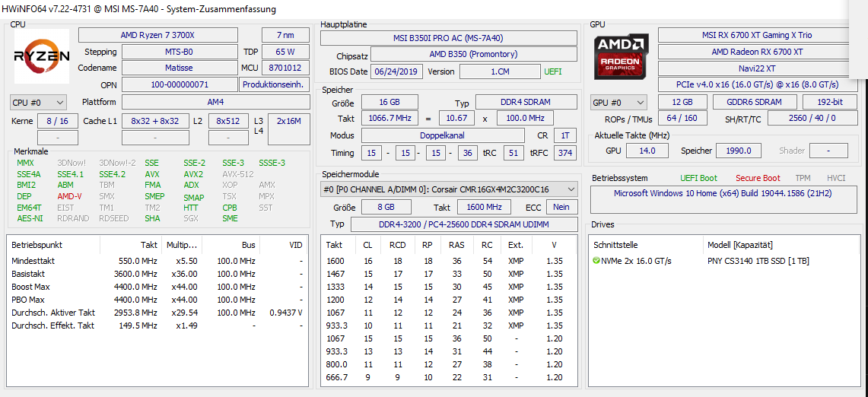Click the AMD Radeon Graphics logo

pos(622,56)
